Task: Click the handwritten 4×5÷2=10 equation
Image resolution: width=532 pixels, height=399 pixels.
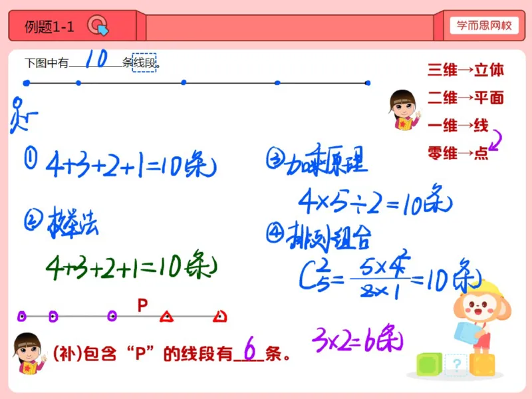Action: point(375,199)
